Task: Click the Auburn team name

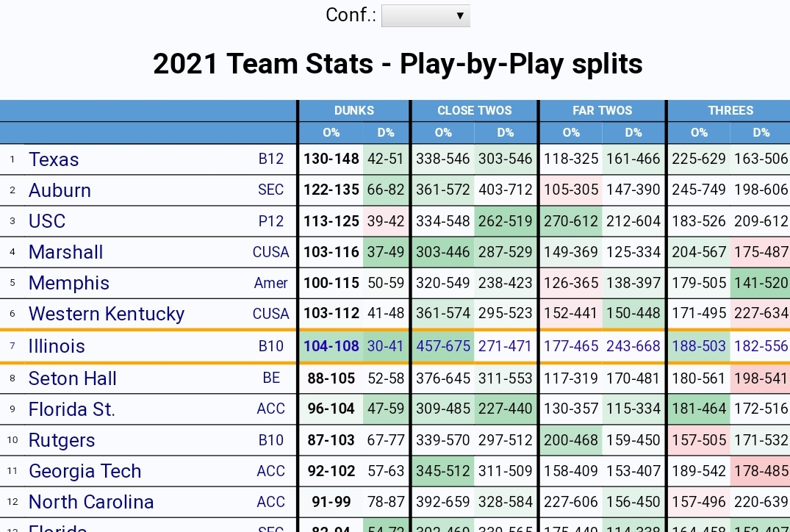Action: click(x=60, y=190)
